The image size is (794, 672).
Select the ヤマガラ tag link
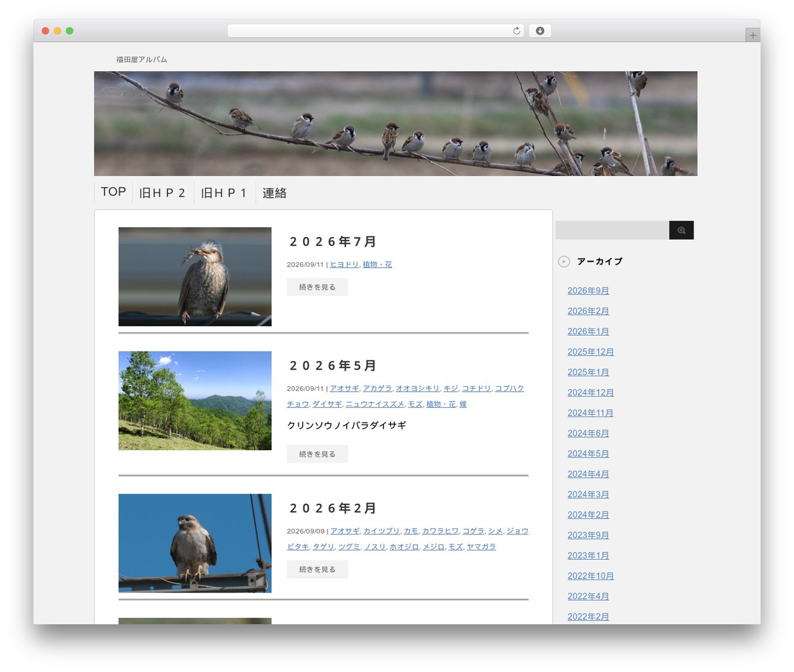click(x=481, y=547)
